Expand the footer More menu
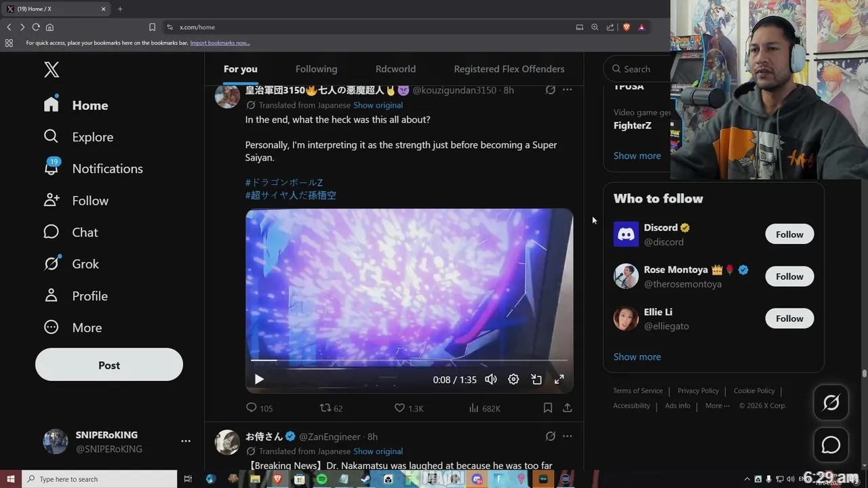Screen dimensions: 868x488 [717, 406]
